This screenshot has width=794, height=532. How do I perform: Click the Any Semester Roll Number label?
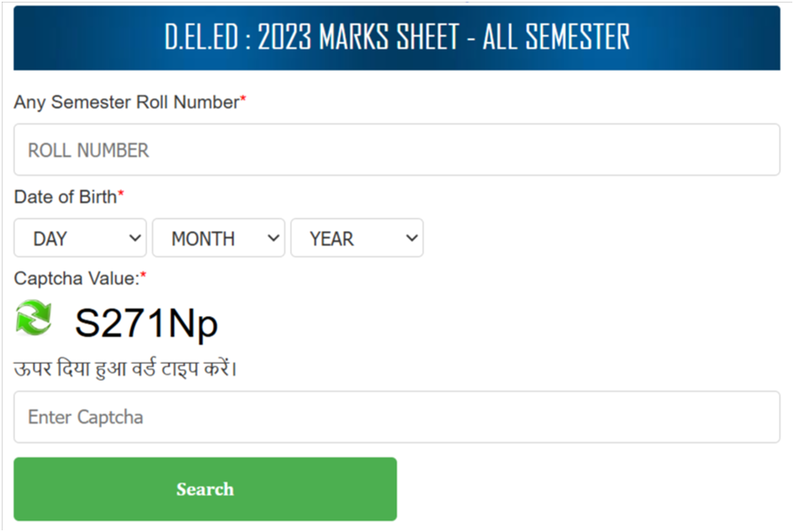(126, 103)
